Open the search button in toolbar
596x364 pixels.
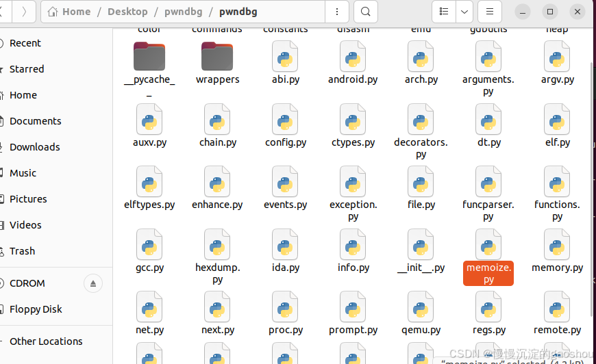click(366, 12)
